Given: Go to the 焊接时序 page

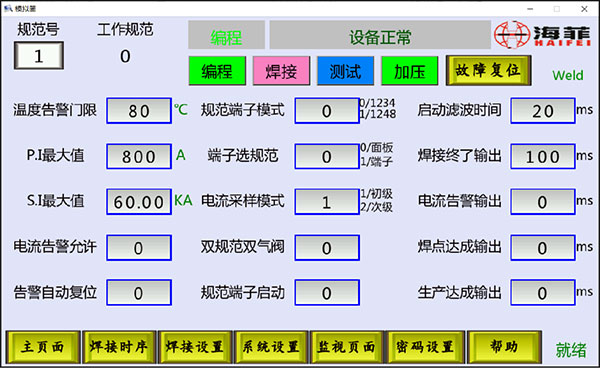Looking at the screenshot, I should (x=119, y=347).
